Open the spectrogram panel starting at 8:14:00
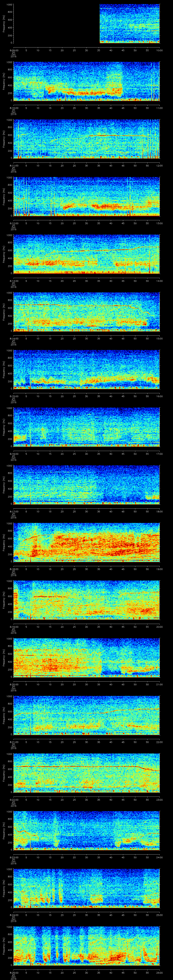This screenshot has width=173, height=980. [x=87, y=312]
